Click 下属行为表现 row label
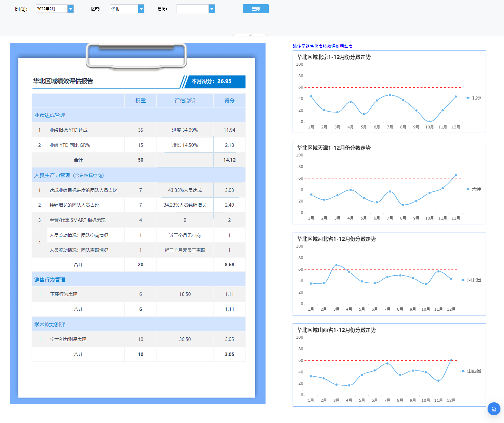Screen dimensions: 504x423 pos(64,294)
